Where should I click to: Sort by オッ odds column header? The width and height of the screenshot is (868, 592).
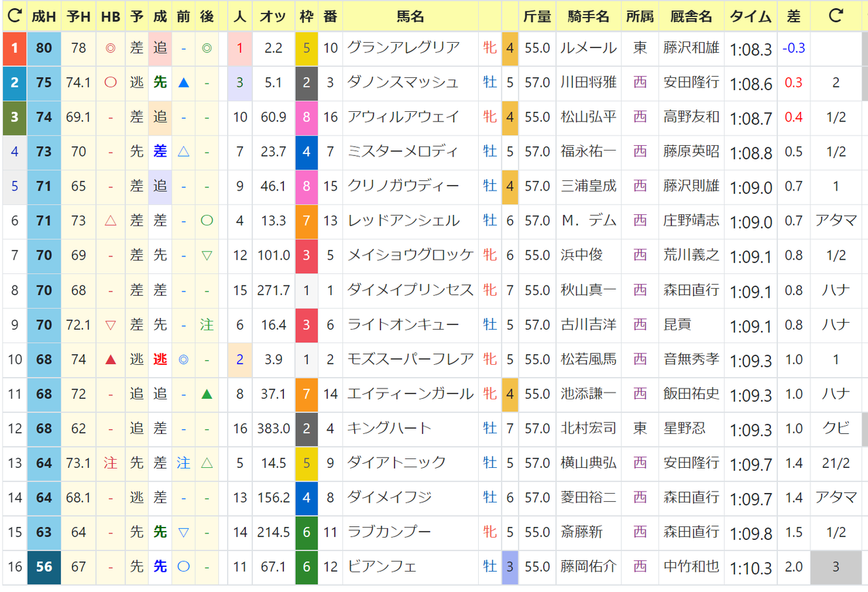click(x=273, y=17)
